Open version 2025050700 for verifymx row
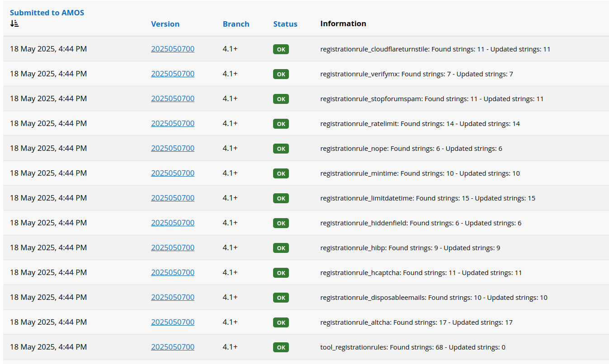This screenshot has width=609, height=364. coord(173,74)
